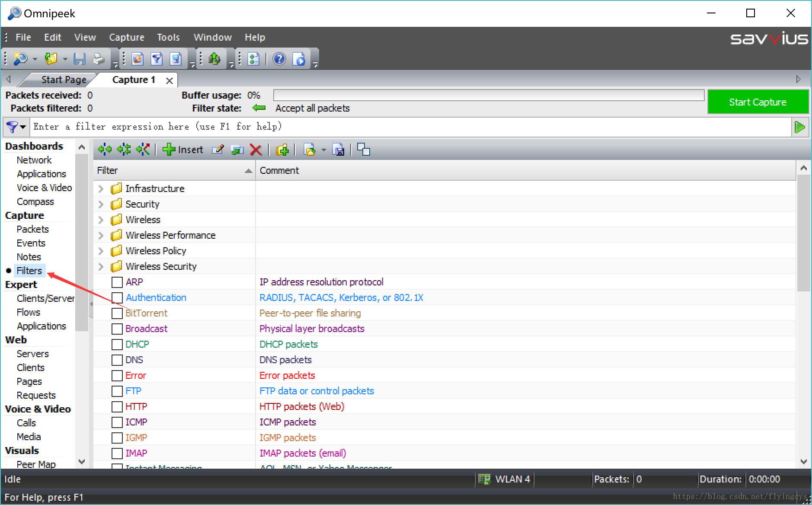Sort by the Filter column header
Screen dimensions: 812x505
pyautogui.click(x=174, y=170)
